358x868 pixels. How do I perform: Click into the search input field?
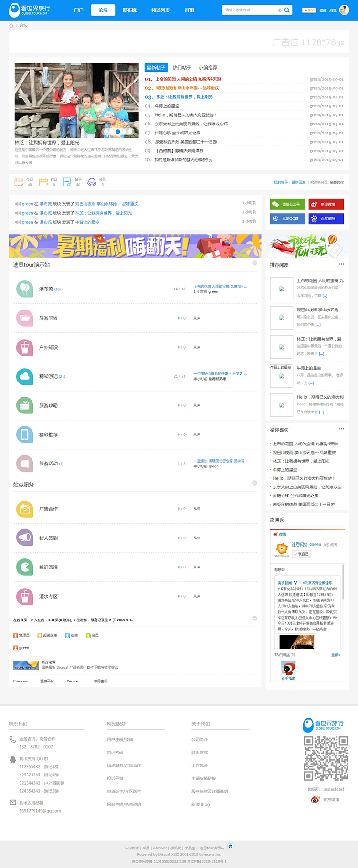pos(250,10)
